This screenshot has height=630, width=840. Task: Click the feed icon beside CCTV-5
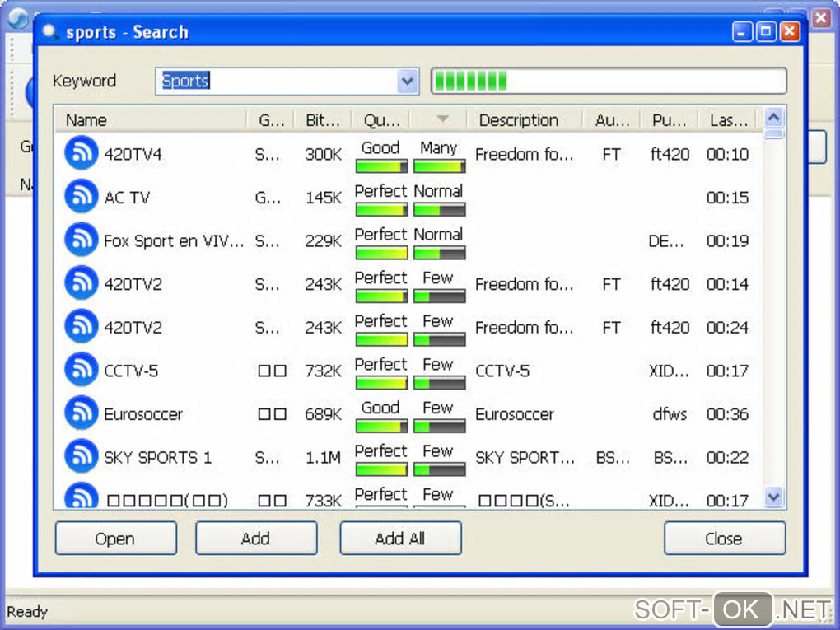[x=81, y=370]
